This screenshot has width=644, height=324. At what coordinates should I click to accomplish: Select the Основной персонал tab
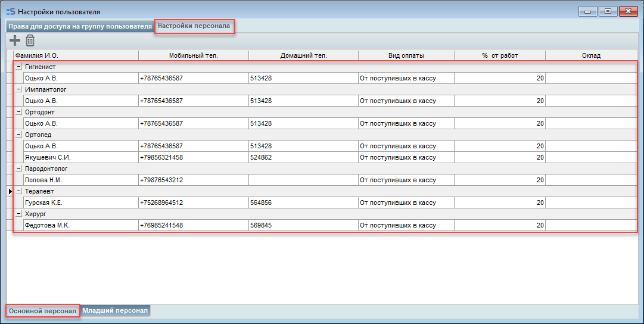tap(43, 311)
